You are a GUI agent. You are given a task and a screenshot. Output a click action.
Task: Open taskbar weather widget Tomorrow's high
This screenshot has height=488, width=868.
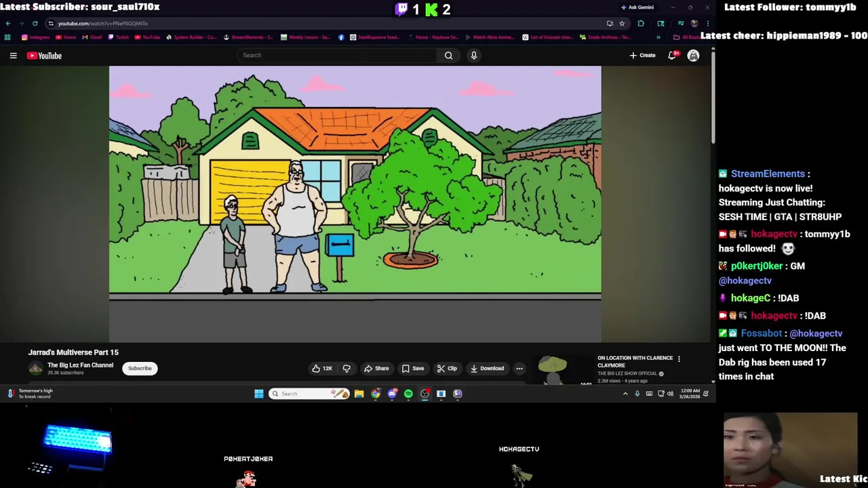point(30,394)
